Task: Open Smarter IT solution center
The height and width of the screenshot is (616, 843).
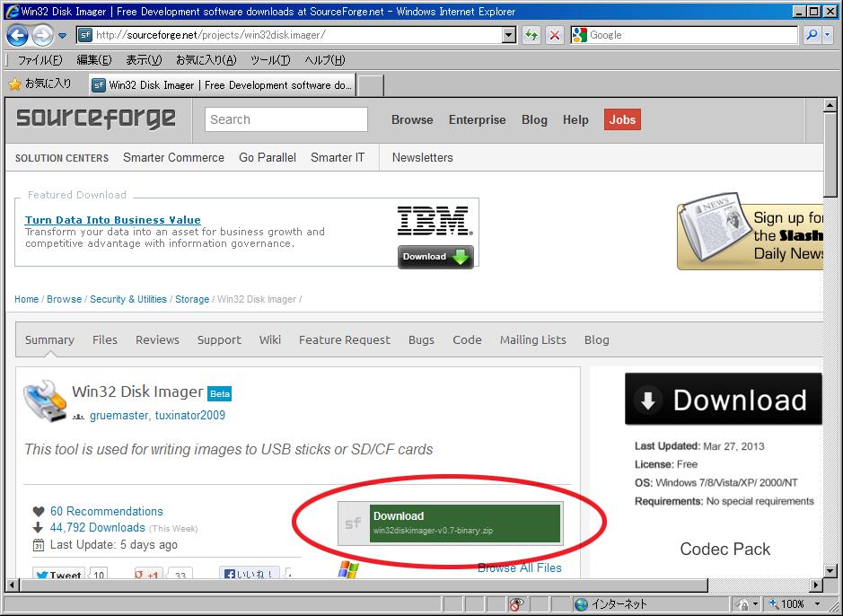Action: (x=337, y=157)
